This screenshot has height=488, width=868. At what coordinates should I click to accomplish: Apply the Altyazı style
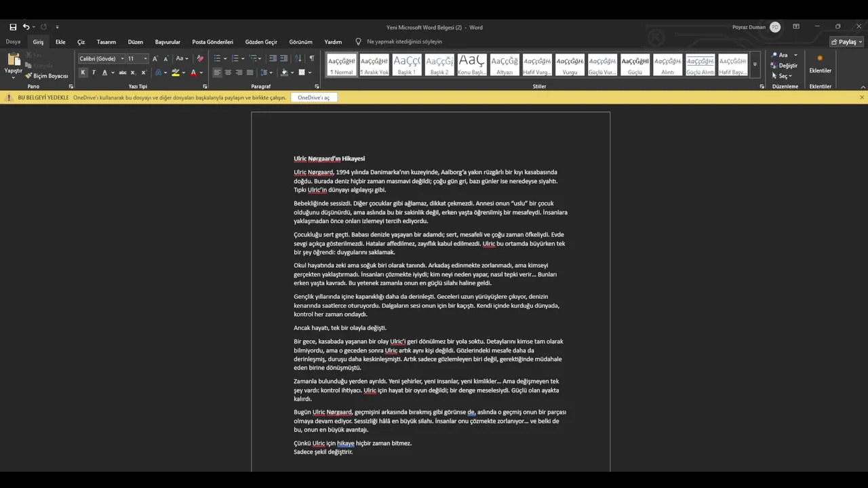(x=505, y=64)
